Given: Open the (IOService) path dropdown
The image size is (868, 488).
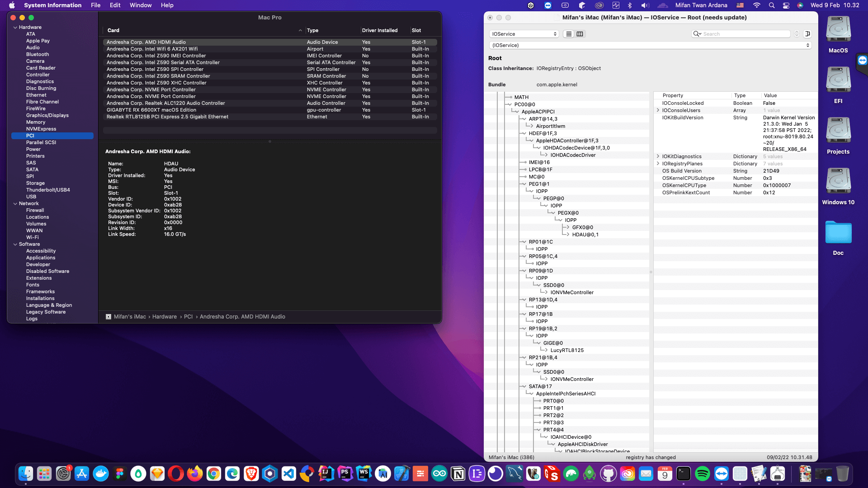Looking at the screenshot, I should (x=650, y=45).
